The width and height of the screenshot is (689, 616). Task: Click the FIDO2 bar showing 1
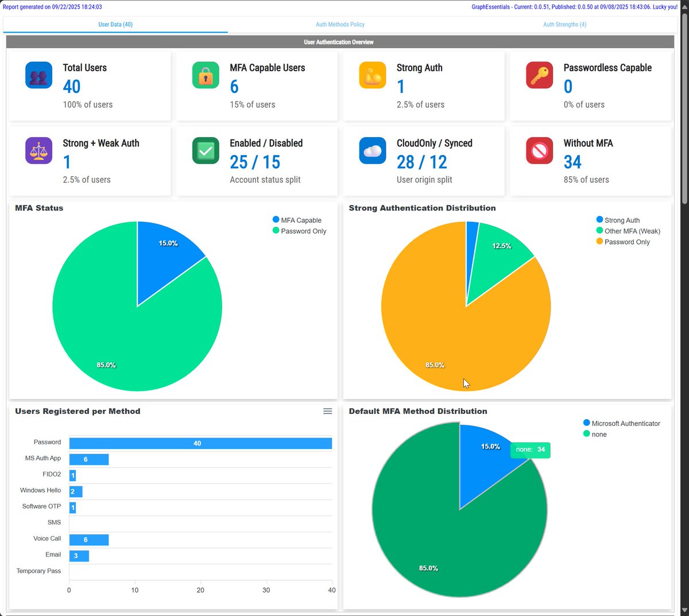72,475
